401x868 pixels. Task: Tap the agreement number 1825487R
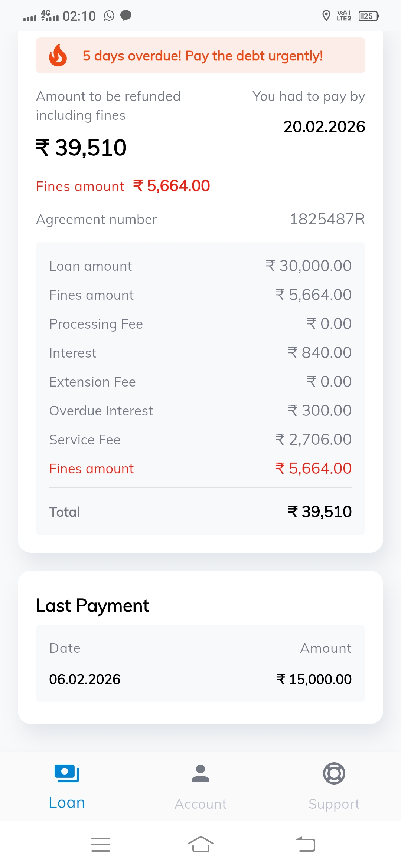(x=327, y=219)
